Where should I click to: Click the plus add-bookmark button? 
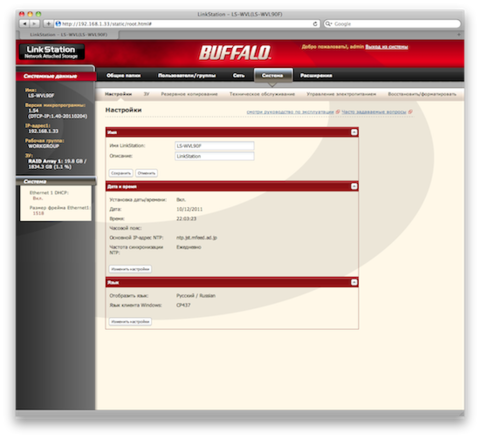48,24
